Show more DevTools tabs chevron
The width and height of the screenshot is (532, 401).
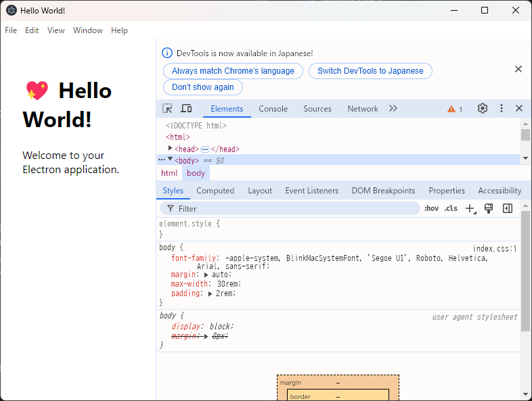[x=393, y=108]
